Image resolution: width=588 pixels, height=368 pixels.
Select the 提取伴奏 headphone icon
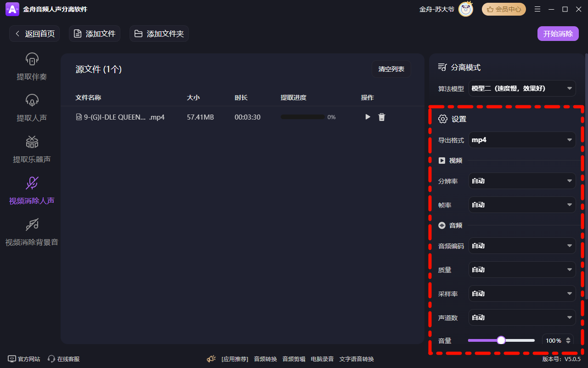tap(32, 59)
